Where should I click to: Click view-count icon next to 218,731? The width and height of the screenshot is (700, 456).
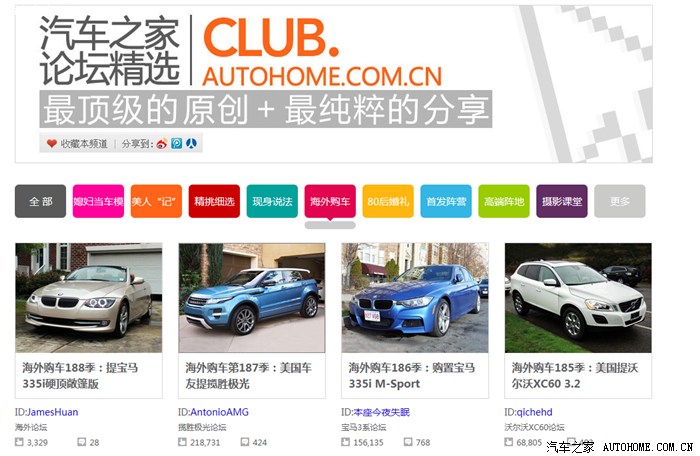tap(182, 442)
